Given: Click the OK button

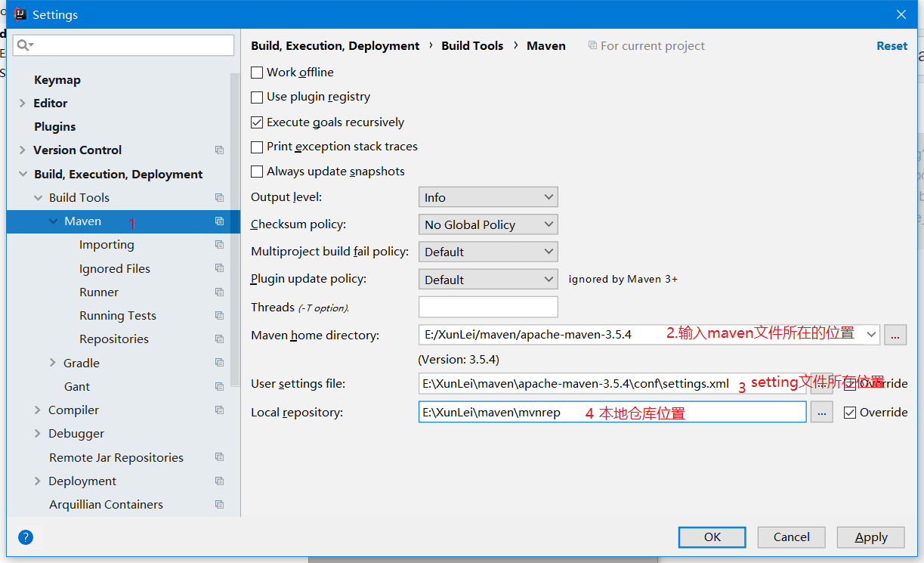Looking at the screenshot, I should click(x=712, y=537).
